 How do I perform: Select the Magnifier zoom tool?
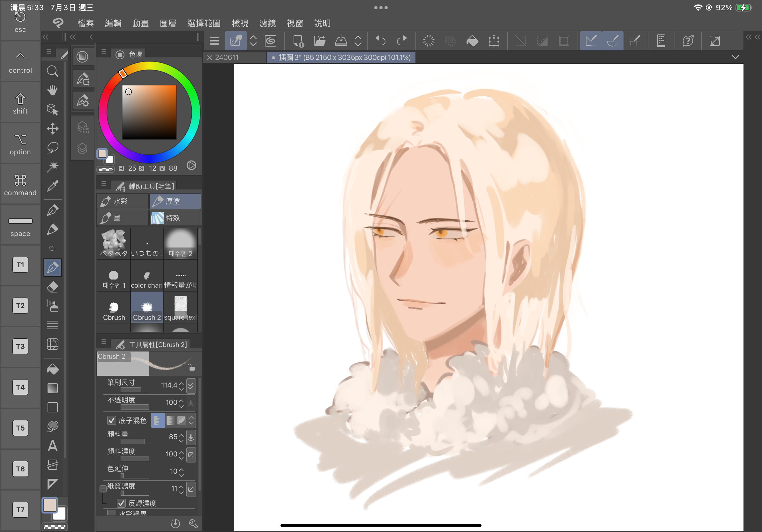52,71
